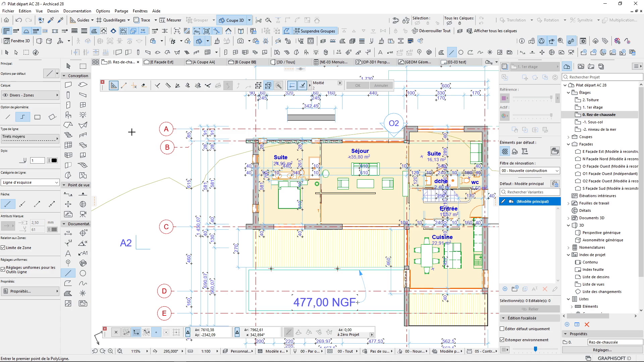This screenshot has height=362, width=644.
Task: Click the figure tool icon in toolbox
Action: tap(68, 303)
